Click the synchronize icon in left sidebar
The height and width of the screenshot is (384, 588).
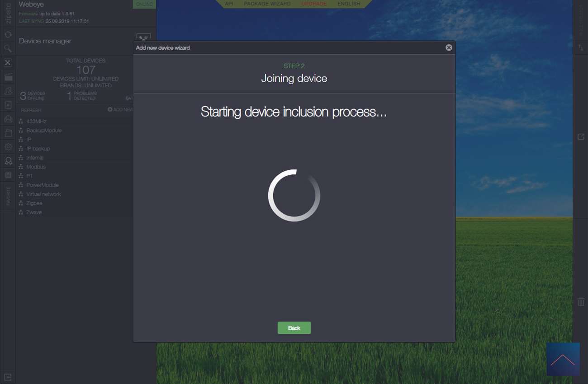tap(8, 34)
